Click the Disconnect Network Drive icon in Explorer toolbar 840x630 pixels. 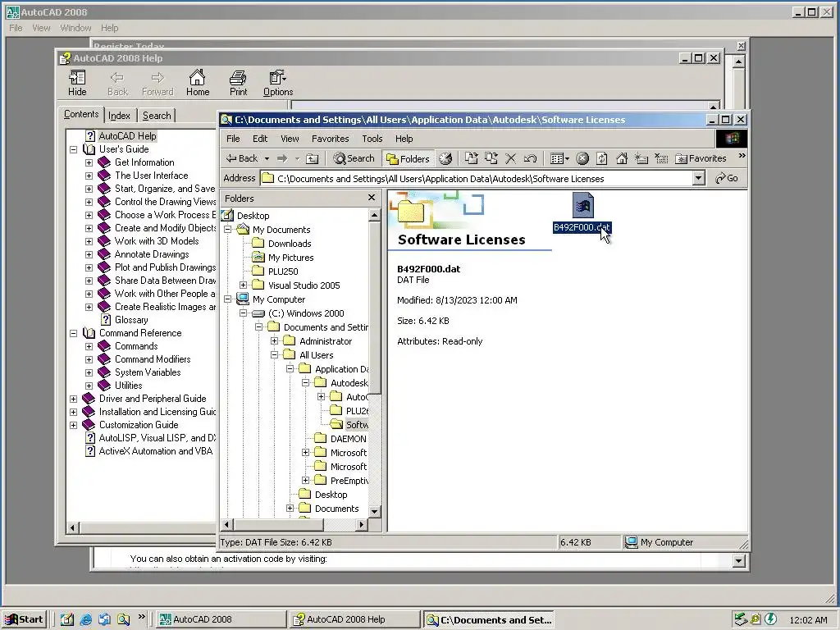pyautogui.click(x=661, y=158)
